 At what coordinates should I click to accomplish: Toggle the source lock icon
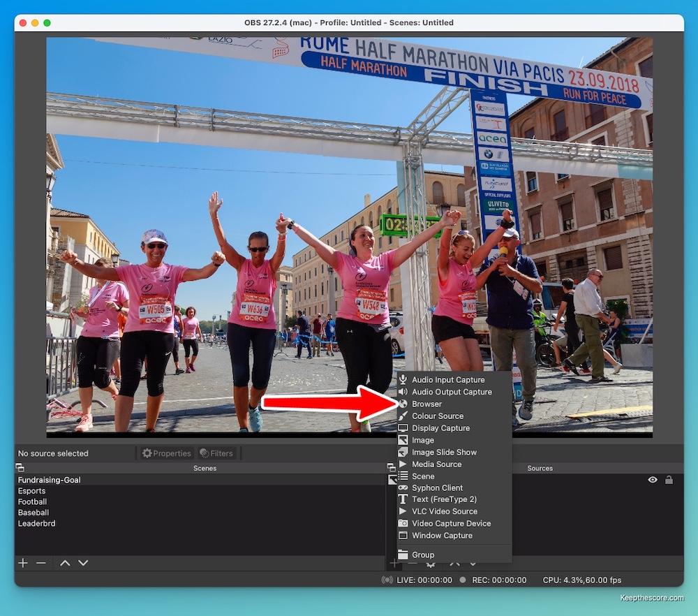tap(669, 480)
